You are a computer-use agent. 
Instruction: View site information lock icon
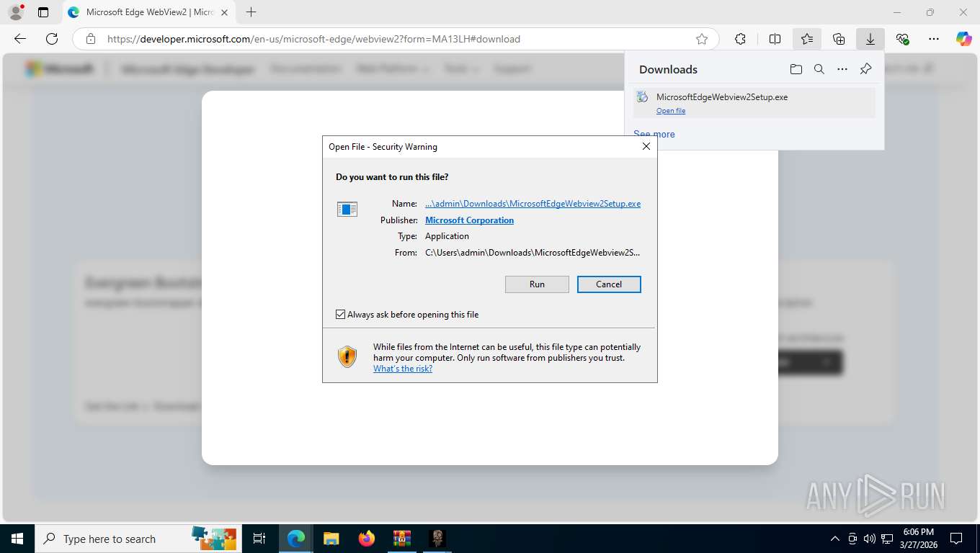[91, 39]
